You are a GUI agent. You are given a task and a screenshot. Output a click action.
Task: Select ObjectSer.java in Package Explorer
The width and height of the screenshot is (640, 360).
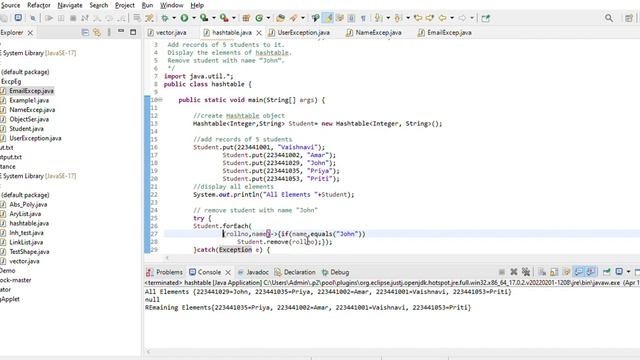(x=29, y=119)
